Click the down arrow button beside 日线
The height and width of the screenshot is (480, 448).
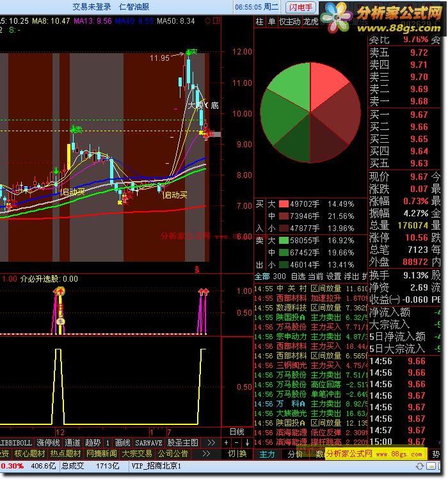click(247, 443)
